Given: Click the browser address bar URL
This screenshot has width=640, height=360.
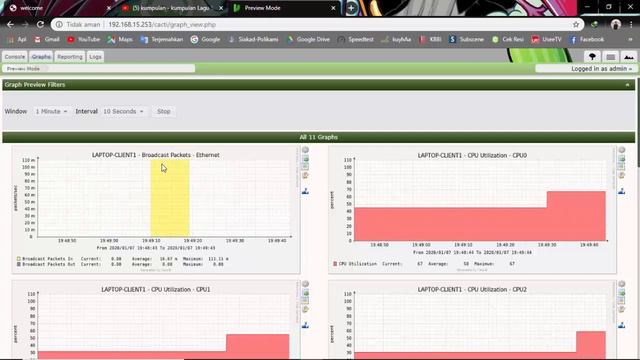Looking at the screenshot, I should pos(162,24).
